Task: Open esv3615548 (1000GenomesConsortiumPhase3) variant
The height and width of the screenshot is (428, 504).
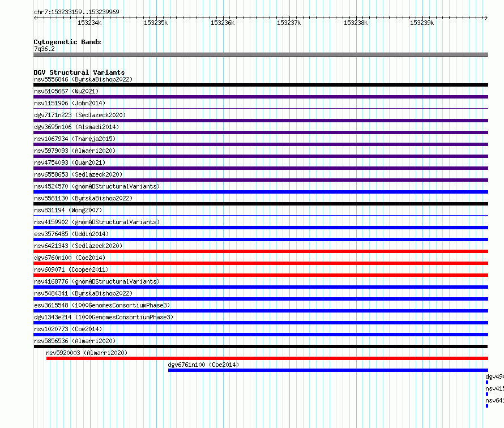Action: (102, 305)
